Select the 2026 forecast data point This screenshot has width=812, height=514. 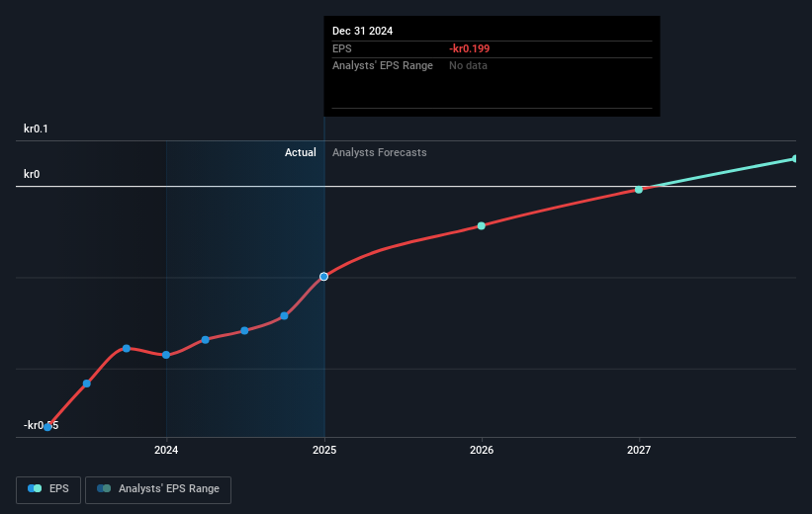(x=481, y=225)
